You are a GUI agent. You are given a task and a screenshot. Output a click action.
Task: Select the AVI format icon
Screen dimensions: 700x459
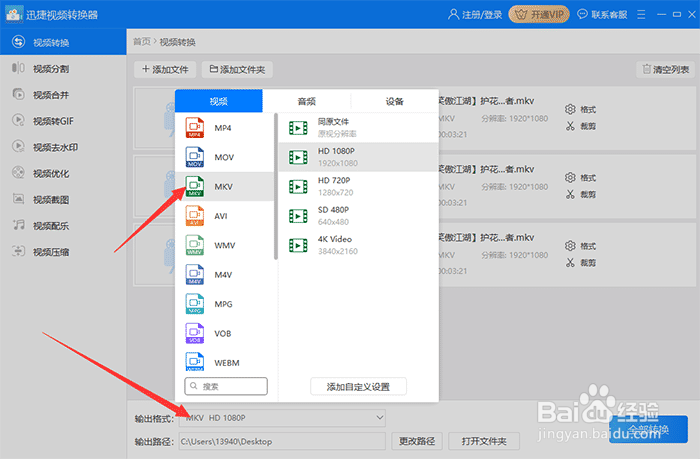195,216
